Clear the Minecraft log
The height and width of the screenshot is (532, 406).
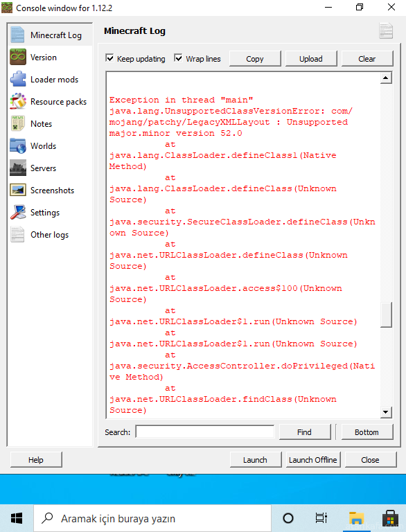pos(367,59)
